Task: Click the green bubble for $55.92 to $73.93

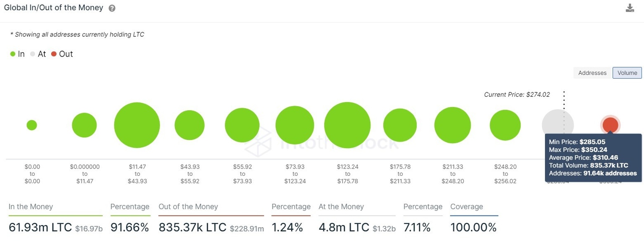Action: (242, 125)
